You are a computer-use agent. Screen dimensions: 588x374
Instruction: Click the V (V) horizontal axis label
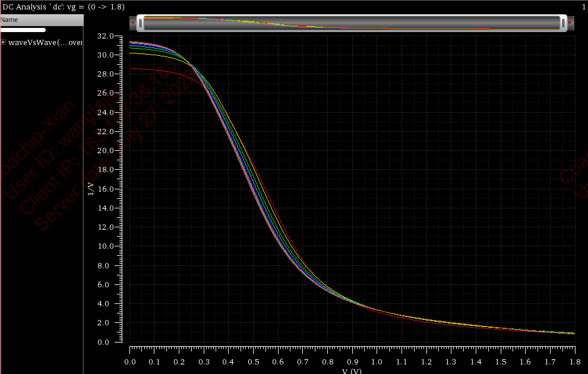352,371
